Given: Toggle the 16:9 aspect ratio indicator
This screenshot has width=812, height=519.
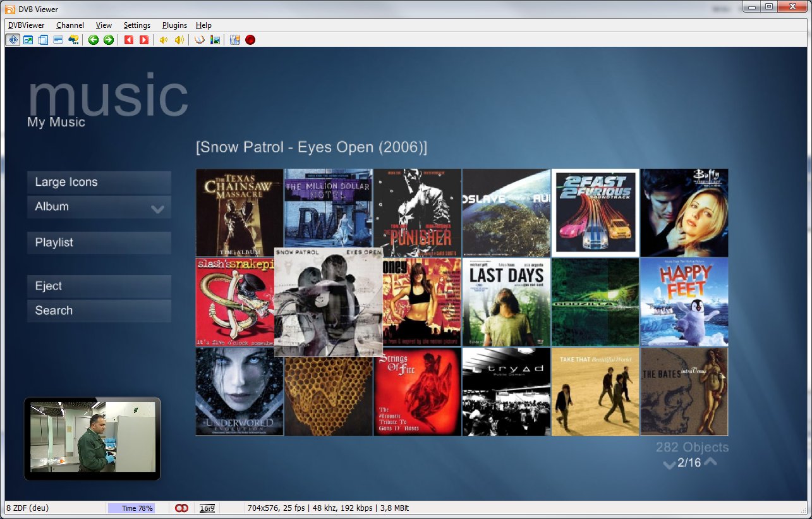Looking at the screenshot, I should [207, 508].
